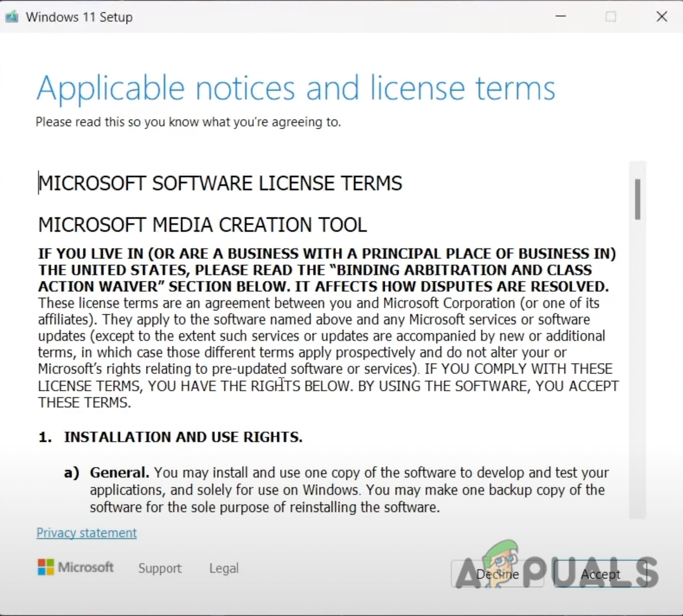Select the Decline button

coord(497,574)
